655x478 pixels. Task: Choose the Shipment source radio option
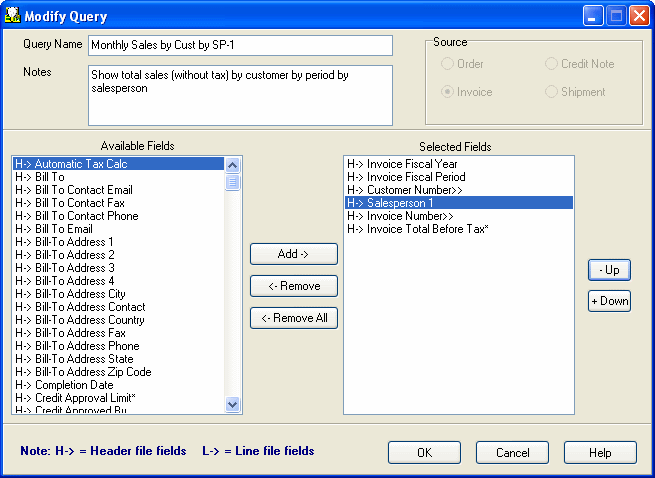[552, 92]
